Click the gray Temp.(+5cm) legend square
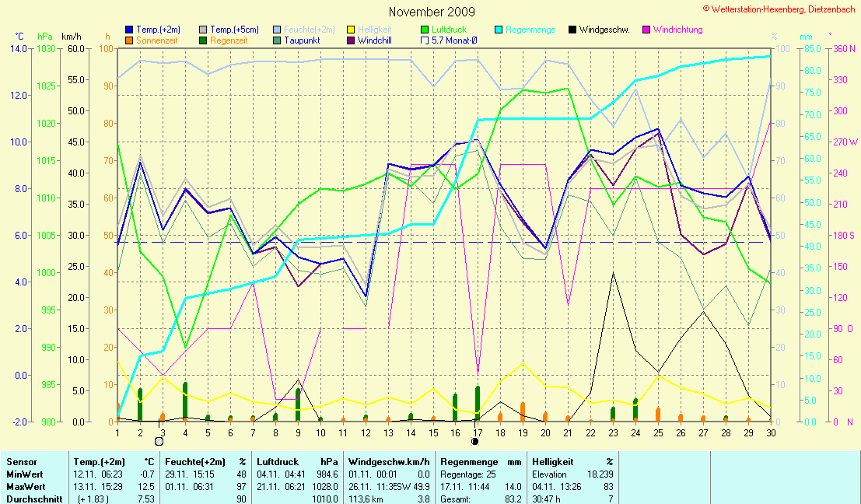Viewport: 861px width, 504px height. click(203, 30)
